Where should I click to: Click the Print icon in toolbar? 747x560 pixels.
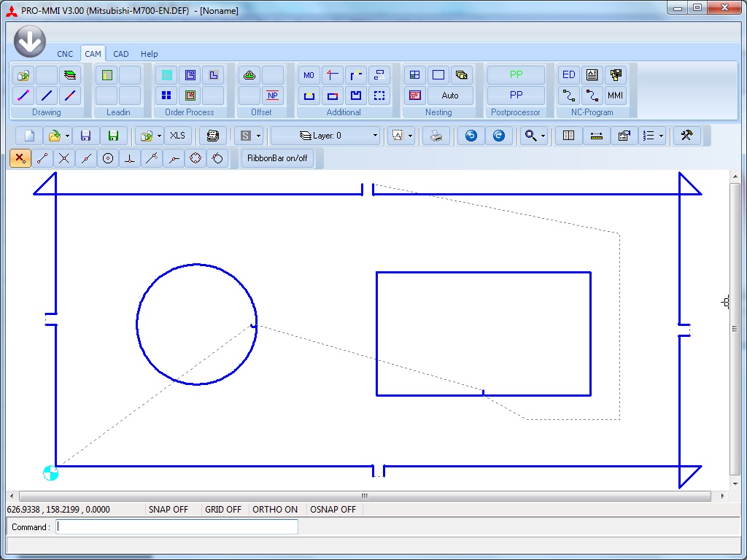click(436, 136)
